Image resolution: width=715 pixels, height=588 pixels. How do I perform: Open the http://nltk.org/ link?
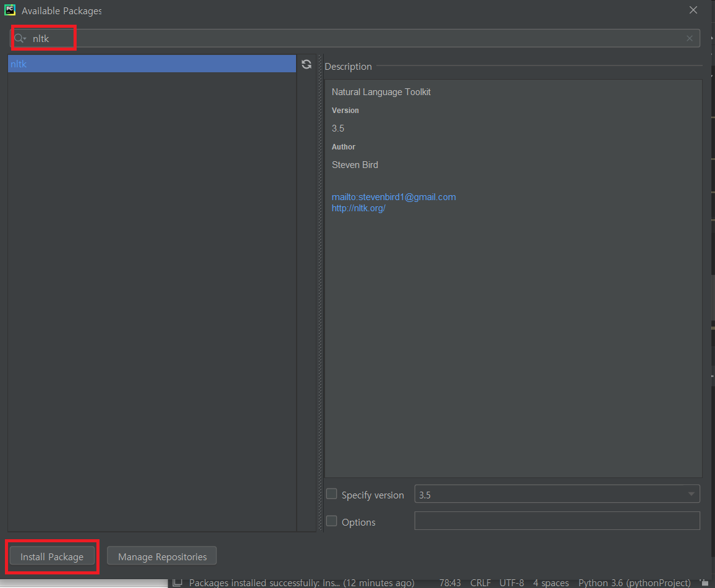(x=358, y=208)
